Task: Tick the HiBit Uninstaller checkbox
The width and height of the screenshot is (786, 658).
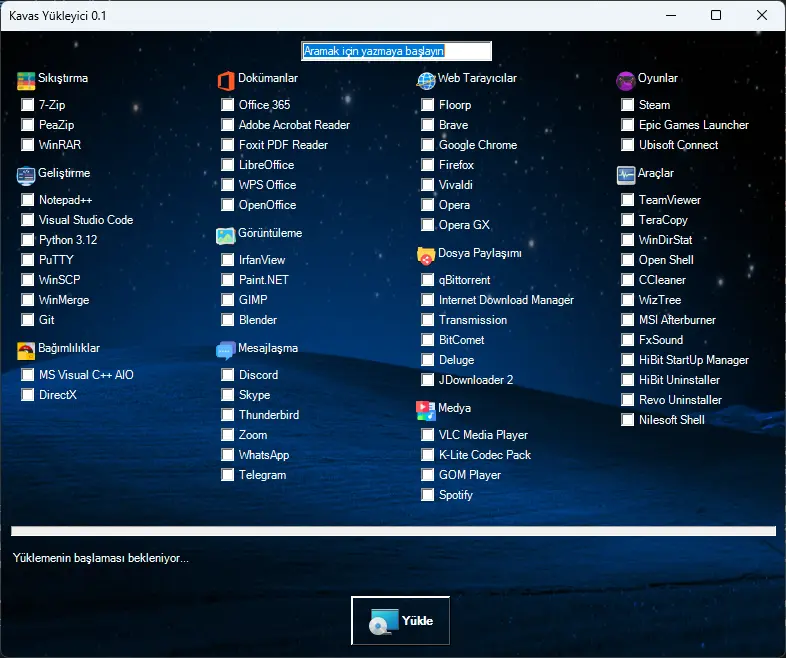Action: click(628, 380)
